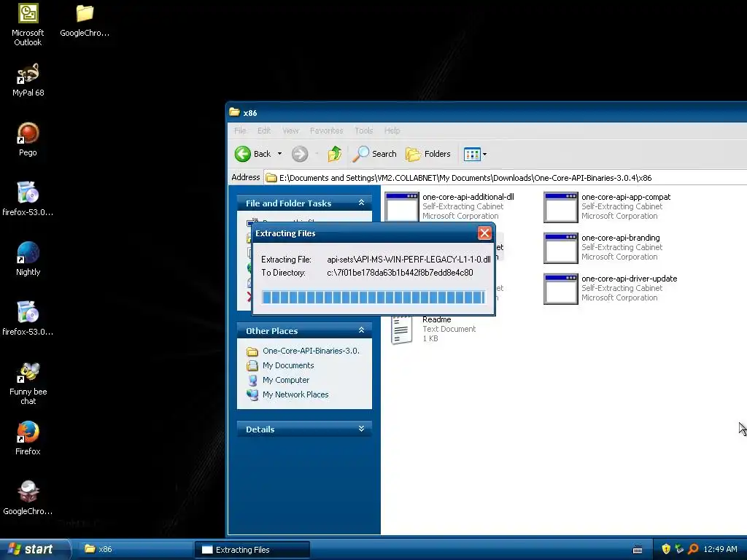
Task: Select one-core-api-driver-update file
Action: (611, 289)
